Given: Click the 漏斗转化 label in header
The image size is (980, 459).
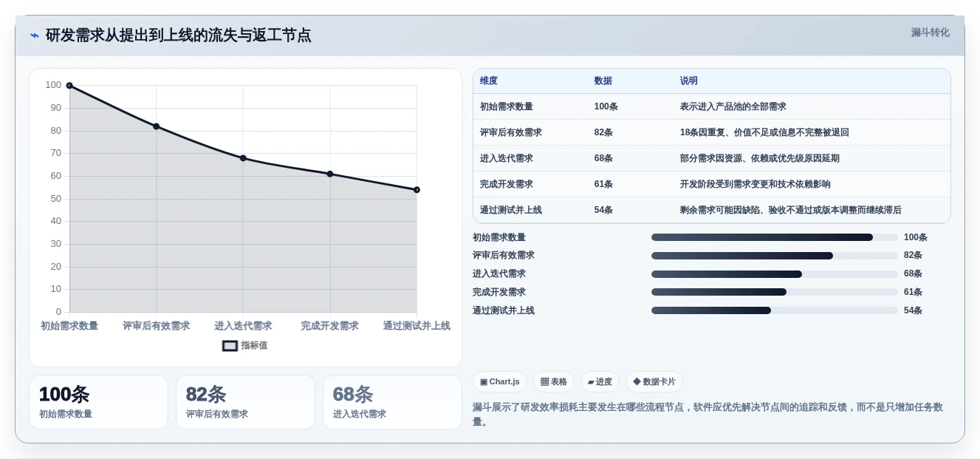Looking at the screenshot, I should 930,33.
